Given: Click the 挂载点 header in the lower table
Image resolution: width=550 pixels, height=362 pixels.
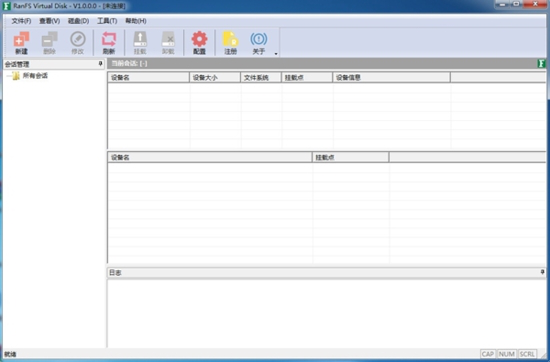Looking at the screenshot, I should [351, 157].
